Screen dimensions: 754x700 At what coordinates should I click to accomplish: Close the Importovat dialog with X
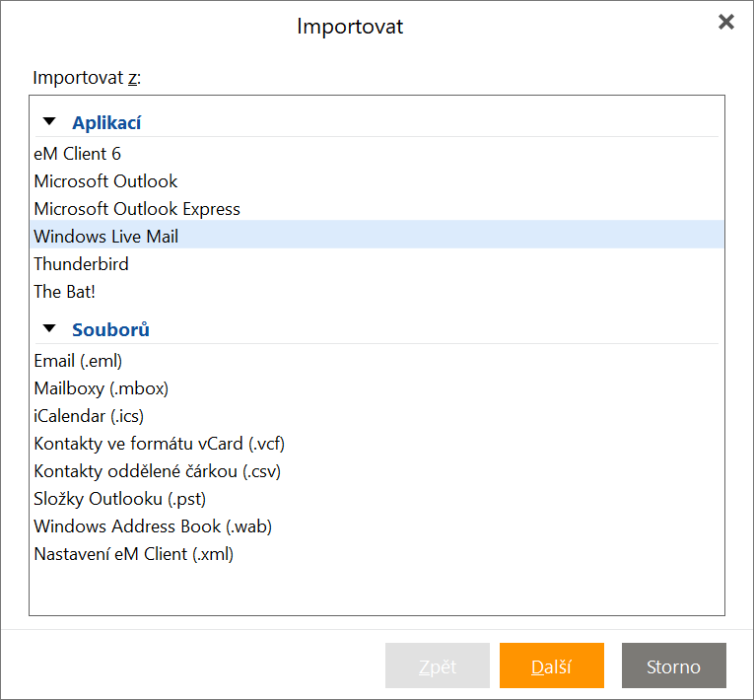(x=726, y=22)
